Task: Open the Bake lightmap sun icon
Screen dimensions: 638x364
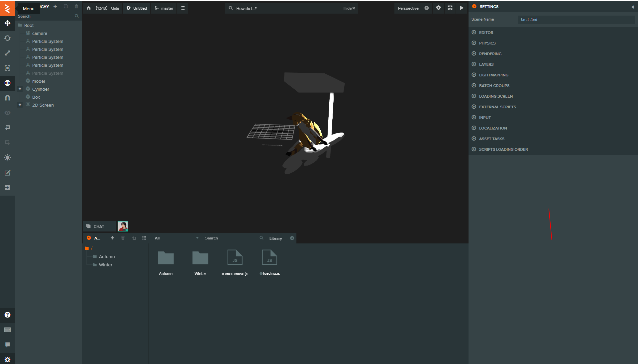Action: pos(7,158)
